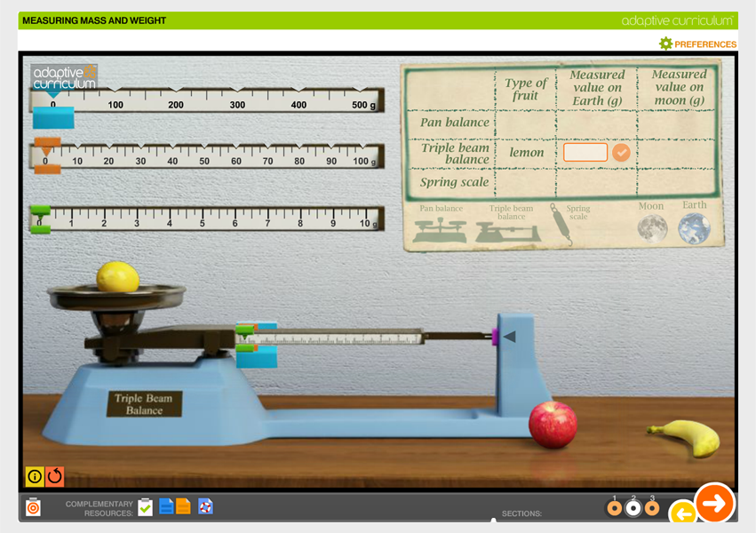This screenshot has width=756, height=533.
Task: Open the checklist complementary resource
Action: tap(146, 507)
